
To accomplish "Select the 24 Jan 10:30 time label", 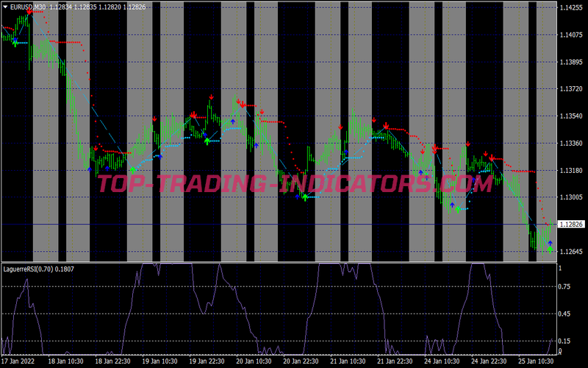I will tap(442, 361).
